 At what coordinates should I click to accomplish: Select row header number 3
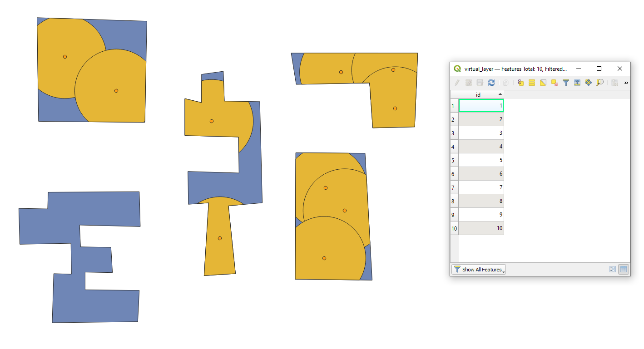454,133
